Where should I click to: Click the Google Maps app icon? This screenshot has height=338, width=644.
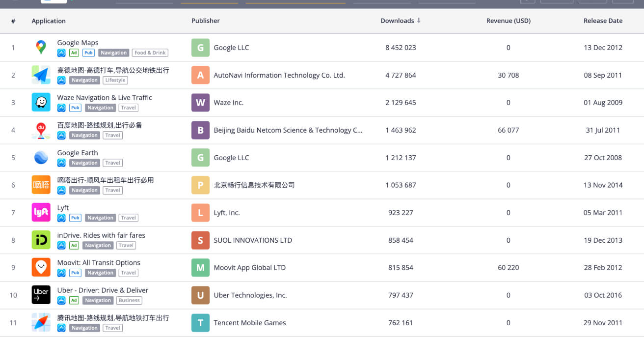(x=41, y=48)
